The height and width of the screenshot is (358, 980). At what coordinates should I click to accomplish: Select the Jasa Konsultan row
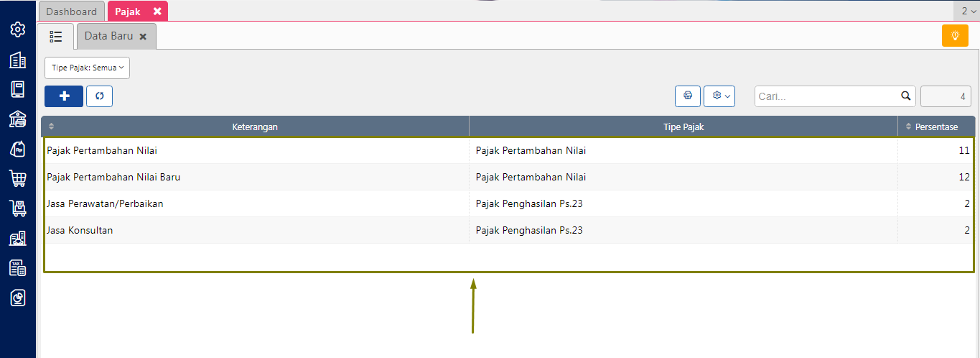(x=80, y=231)
